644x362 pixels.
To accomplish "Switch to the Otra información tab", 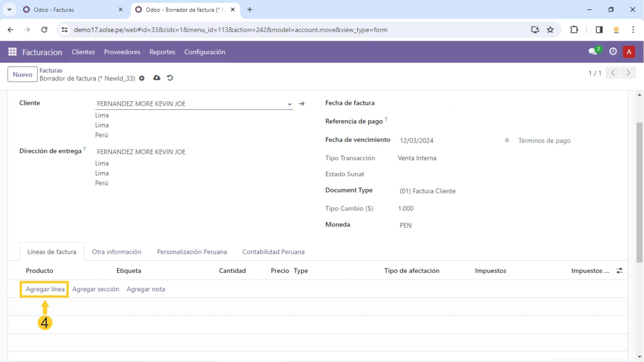I will [116, 252].
